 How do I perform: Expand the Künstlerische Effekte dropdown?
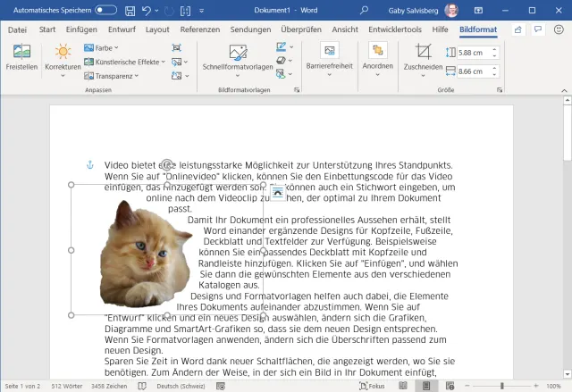tap(123, 63)
